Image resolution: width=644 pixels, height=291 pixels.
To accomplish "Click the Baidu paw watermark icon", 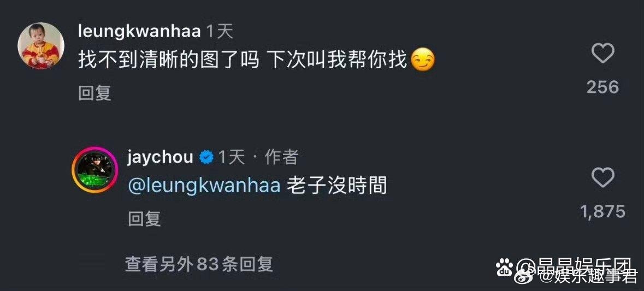I will click(504, 268).
